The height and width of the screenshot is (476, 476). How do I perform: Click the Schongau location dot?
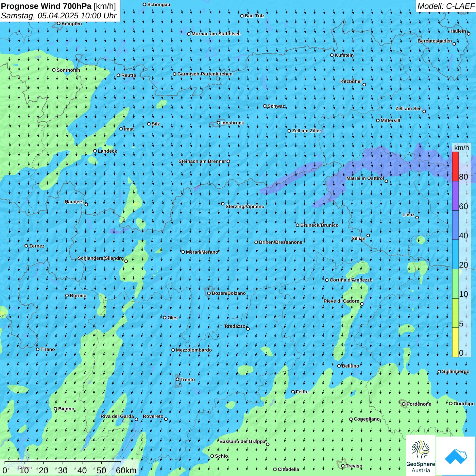pos(144,4)
